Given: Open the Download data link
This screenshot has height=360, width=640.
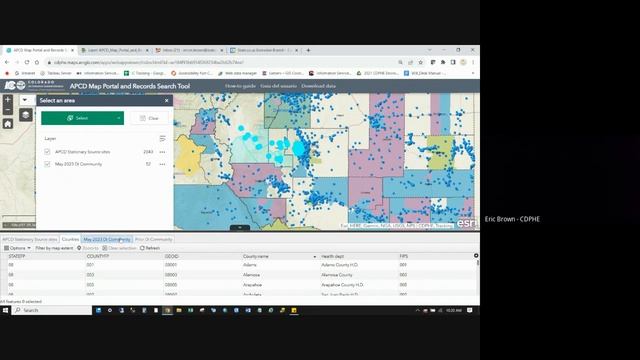Looking at the screenshot, I should point(318,86).
